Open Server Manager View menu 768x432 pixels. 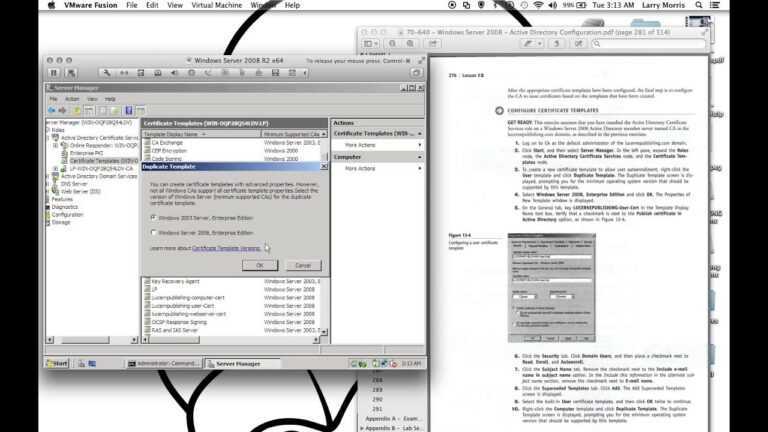pyautogui.click(x=92, y=99)
